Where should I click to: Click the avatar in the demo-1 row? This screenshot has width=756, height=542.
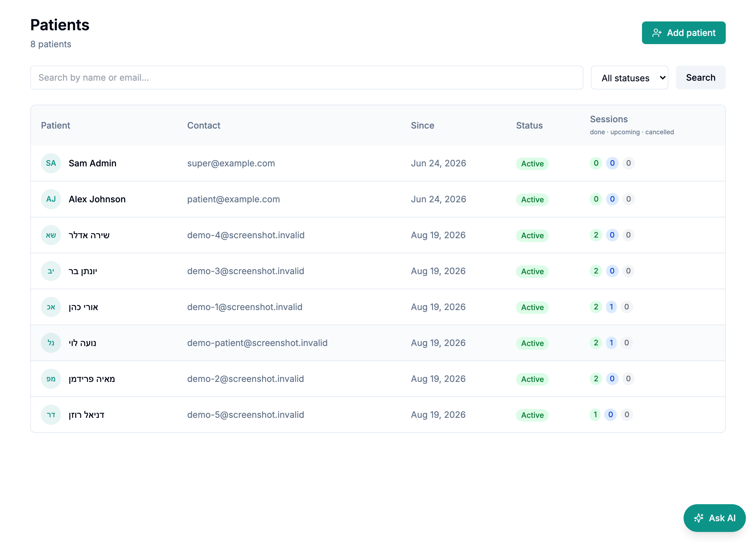tap(51, 307)
